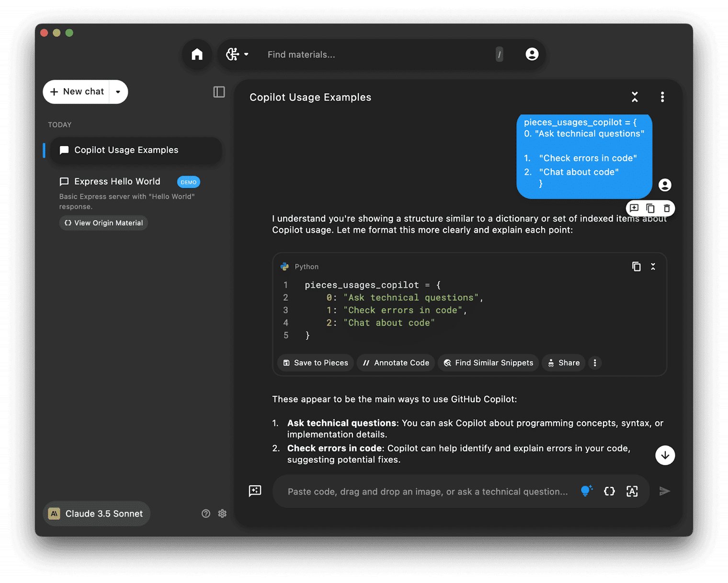Click the green maximize window button
Viewport: 728px width, 583px height.
coord(69,33)
